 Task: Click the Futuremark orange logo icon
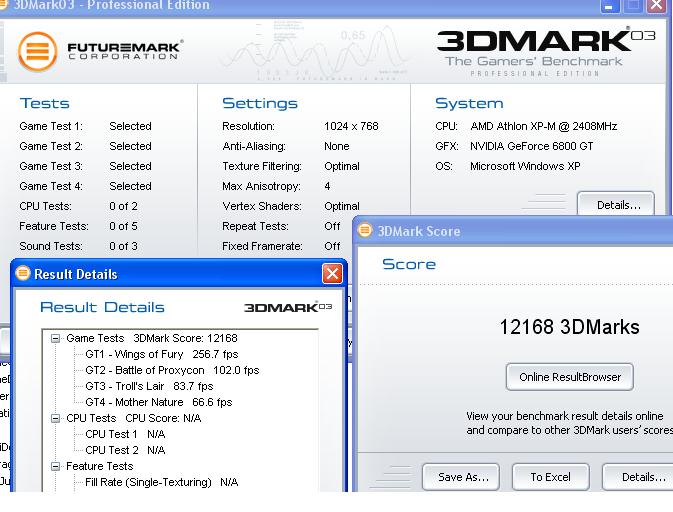[x=38, y=52]
